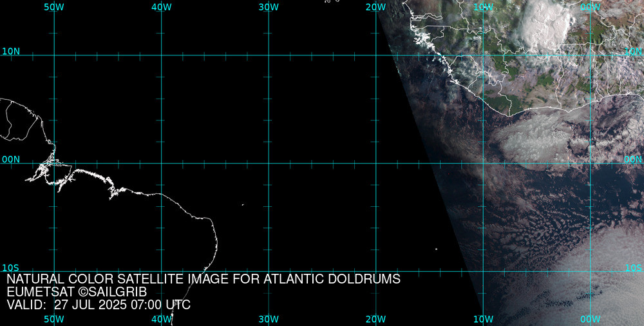
Task: Click the 00N latitude label nearest the 00W gridline
Action: pyautogui.click(x=633, y=160)
